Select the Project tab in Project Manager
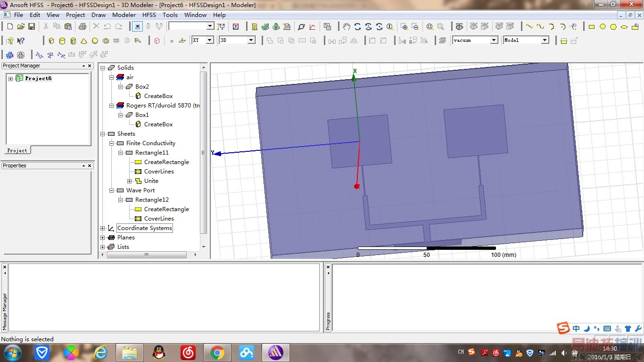Screen dimensions: 644x362 tap(17, 150)
